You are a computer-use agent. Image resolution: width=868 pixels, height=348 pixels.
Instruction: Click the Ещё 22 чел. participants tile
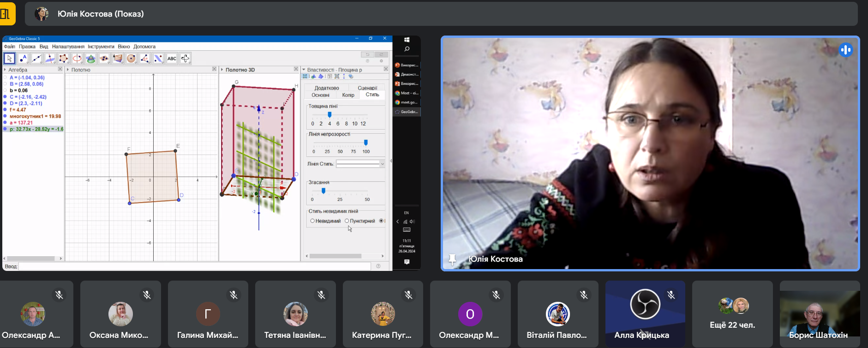point(732,314)
